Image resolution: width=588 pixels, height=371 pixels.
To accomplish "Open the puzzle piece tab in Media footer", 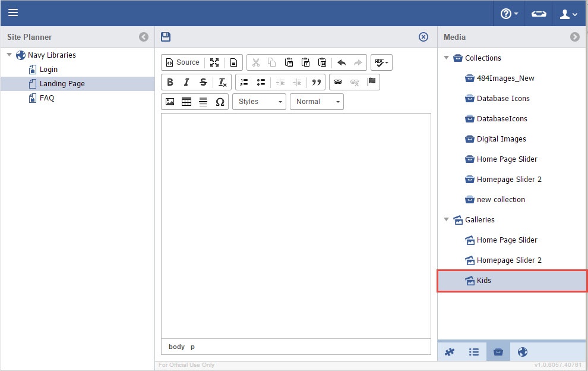I will [x=450, y=351].
